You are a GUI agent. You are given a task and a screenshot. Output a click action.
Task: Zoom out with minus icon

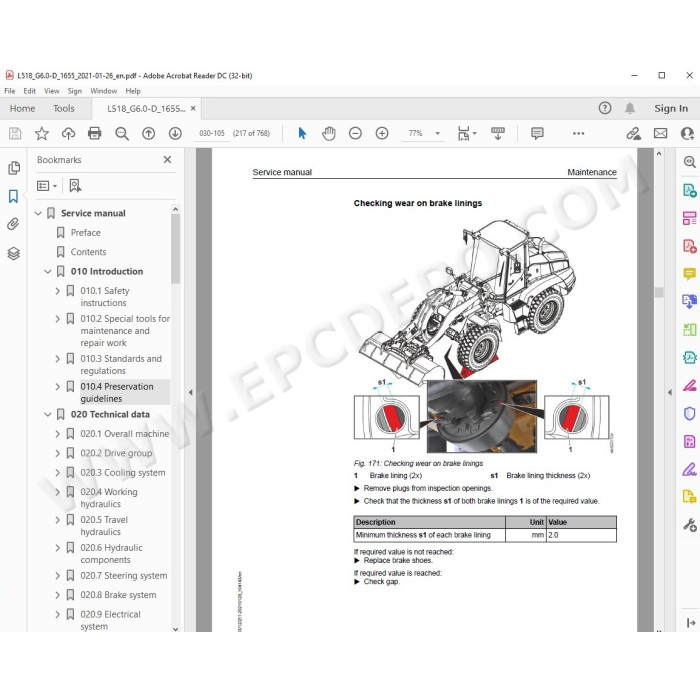click(355, 133)
